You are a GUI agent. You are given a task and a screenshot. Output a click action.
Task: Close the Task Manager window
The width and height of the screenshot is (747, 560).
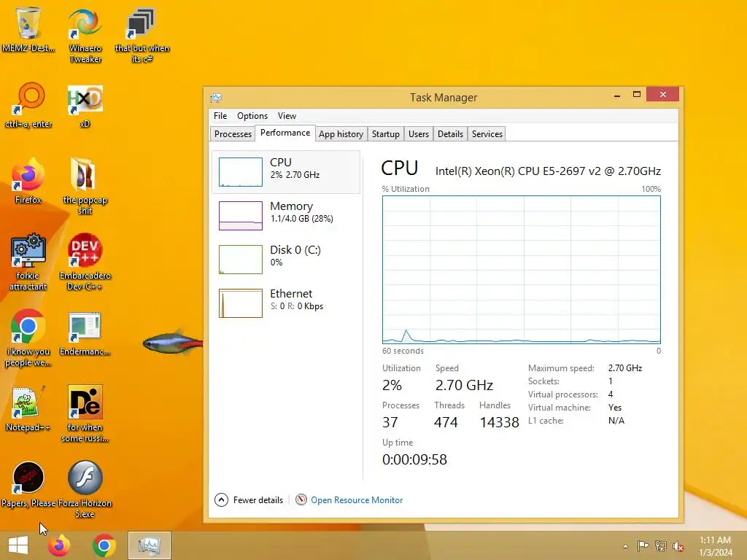pyautogui.click(x=662, y=94)
